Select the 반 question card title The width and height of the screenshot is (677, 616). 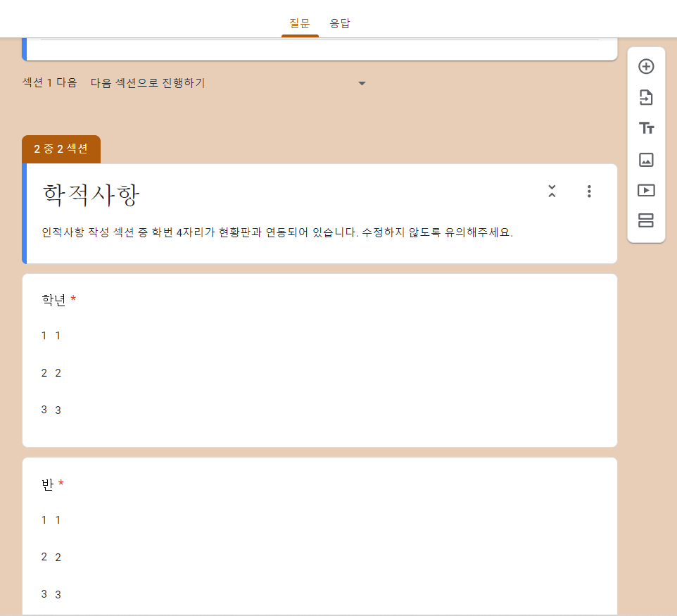[x=47, y=484]
